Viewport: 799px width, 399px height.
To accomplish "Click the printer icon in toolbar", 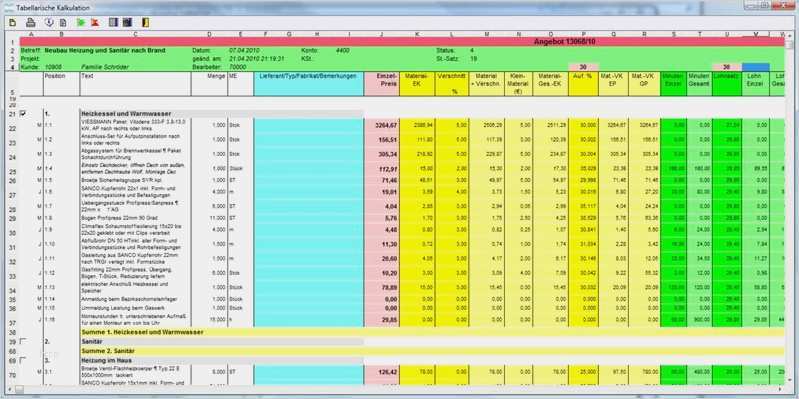I will coord(31,22).
